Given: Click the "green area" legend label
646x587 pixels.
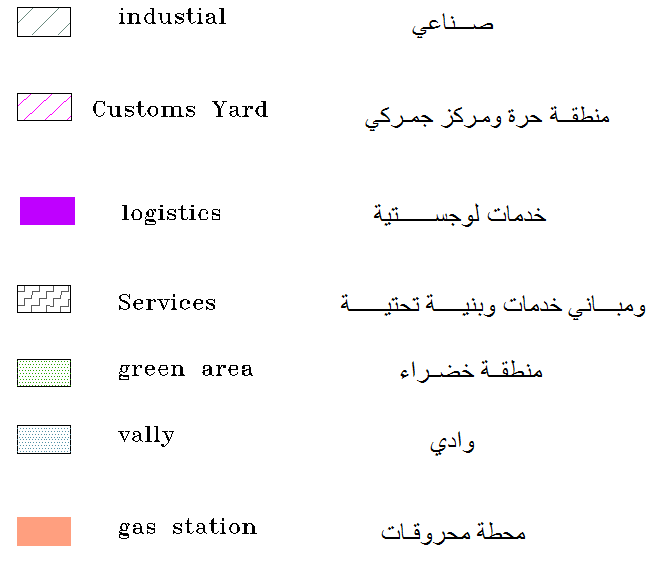Looking at the screenshot, I should coord(185,370).
